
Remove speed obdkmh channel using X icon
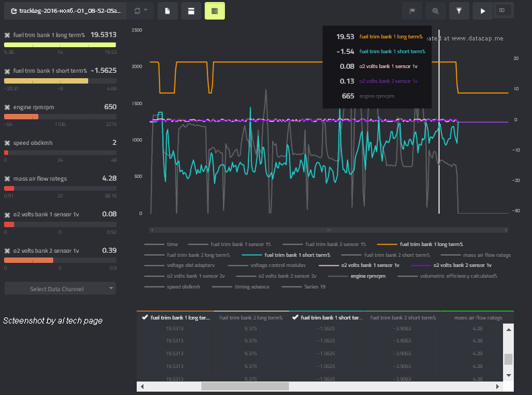(7, 143)
